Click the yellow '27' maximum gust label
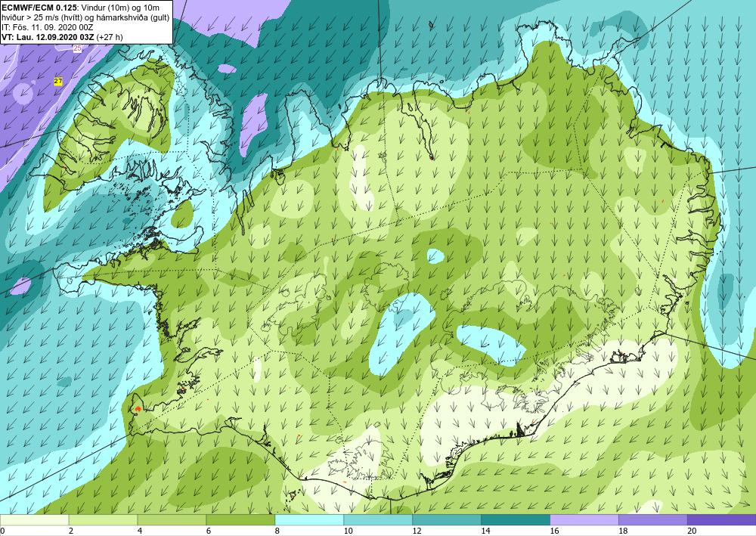756x536 pixels. coord(58,82)
